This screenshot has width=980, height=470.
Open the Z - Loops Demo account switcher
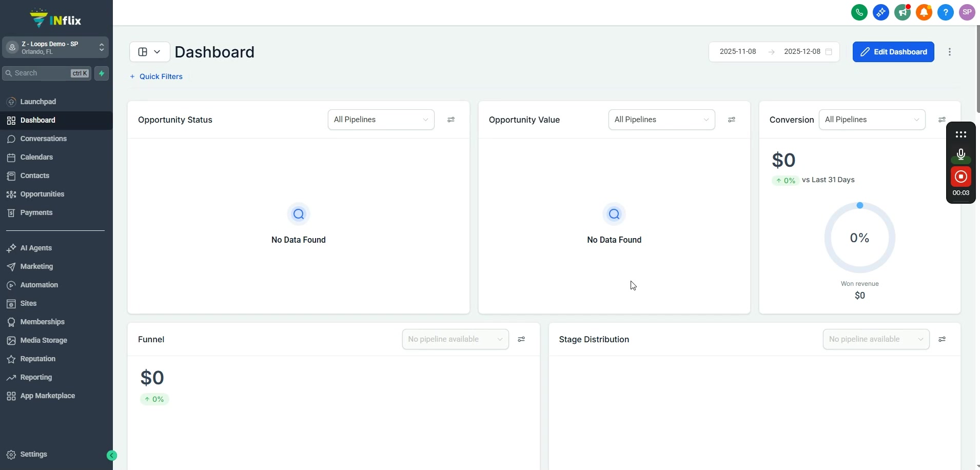55,48
